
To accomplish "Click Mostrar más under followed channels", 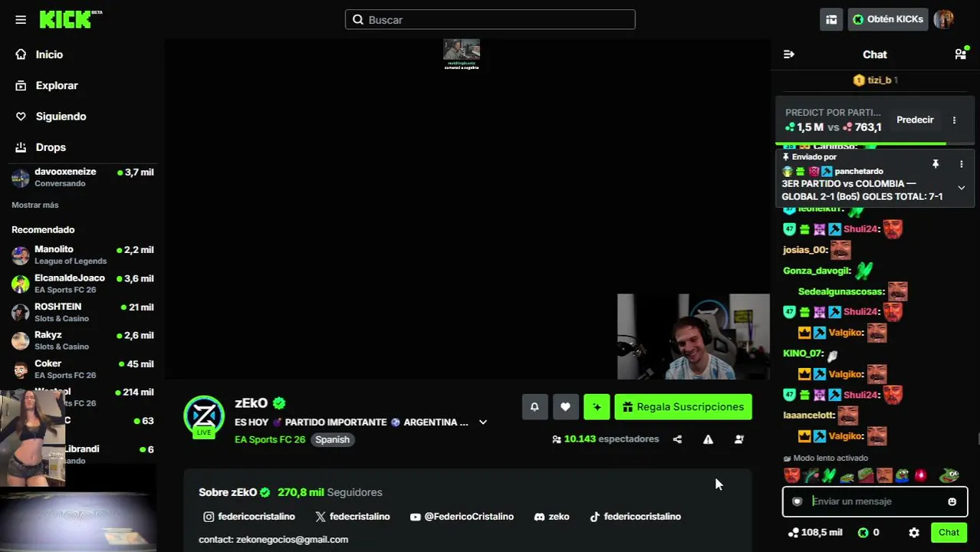I will coord(35,205).
